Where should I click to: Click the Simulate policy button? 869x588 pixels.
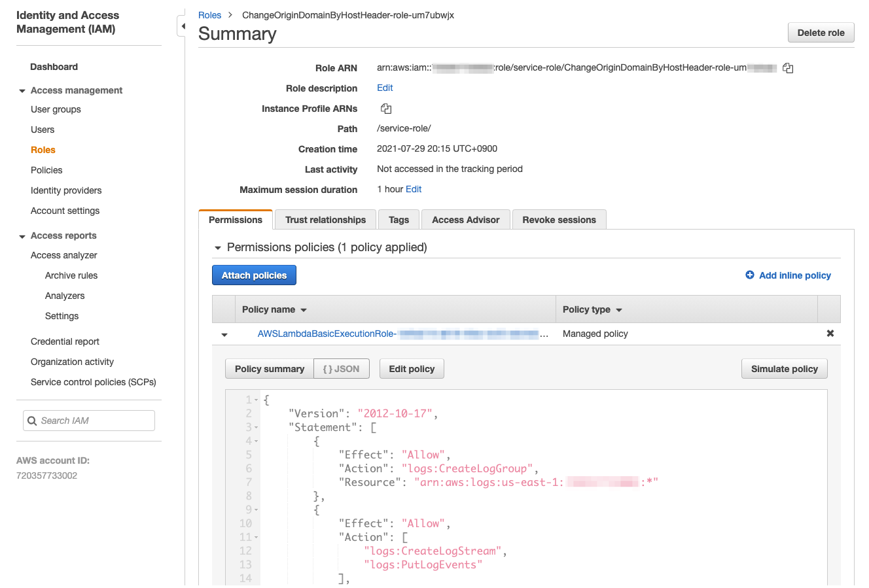[x=784, y=369]
